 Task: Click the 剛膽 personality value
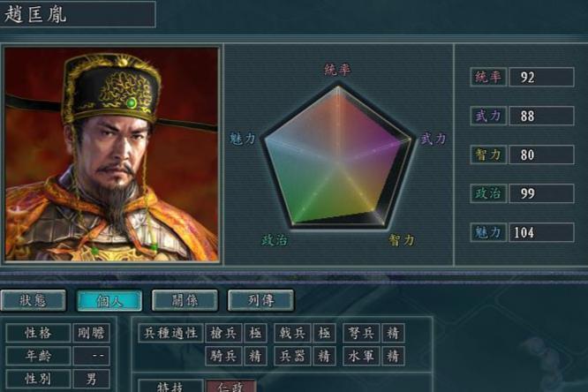91,333
